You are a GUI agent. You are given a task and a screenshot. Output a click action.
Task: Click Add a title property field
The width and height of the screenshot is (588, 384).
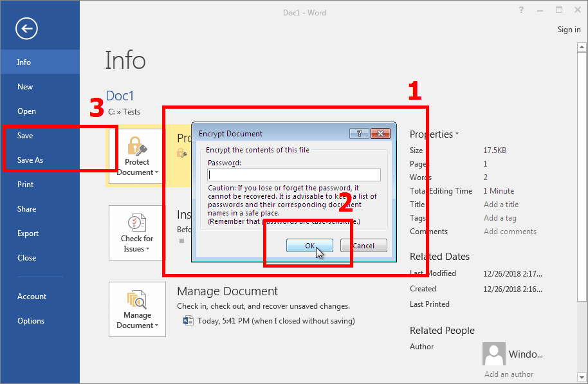click(501, 205)
